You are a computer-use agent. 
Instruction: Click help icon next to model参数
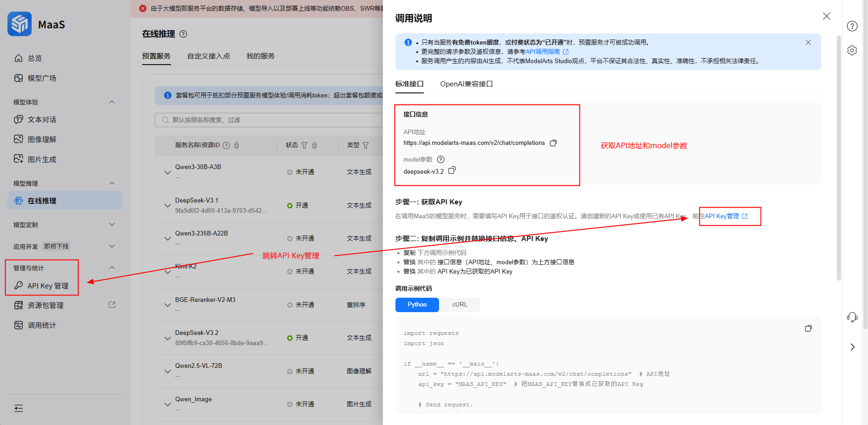pyautogui.click(x=441, y=159)
